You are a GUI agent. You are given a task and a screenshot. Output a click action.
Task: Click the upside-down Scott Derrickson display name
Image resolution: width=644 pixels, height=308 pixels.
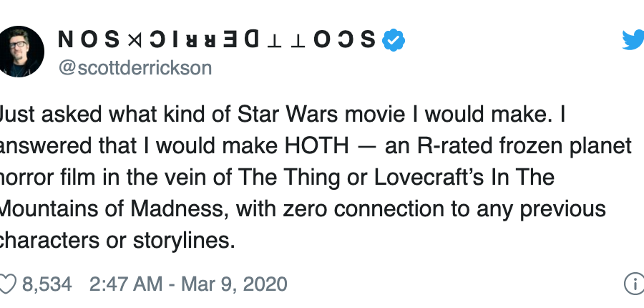click(217, 40)
